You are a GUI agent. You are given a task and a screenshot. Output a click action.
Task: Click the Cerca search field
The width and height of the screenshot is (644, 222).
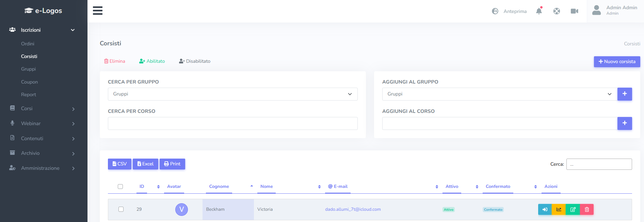599,164
